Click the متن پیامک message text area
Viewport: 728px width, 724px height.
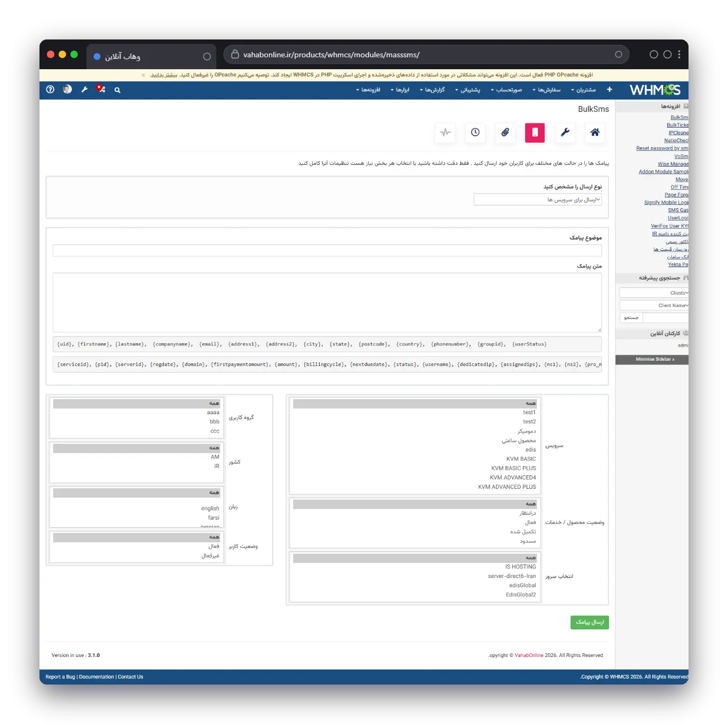tap(327, 302)
